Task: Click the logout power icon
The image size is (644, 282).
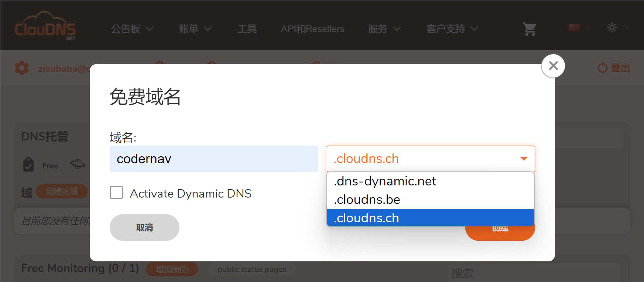Action: (x=603, y=67)
